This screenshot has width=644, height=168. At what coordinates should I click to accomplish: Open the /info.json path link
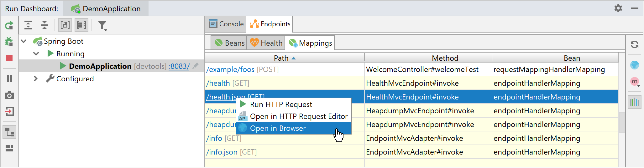coord(222,152)
